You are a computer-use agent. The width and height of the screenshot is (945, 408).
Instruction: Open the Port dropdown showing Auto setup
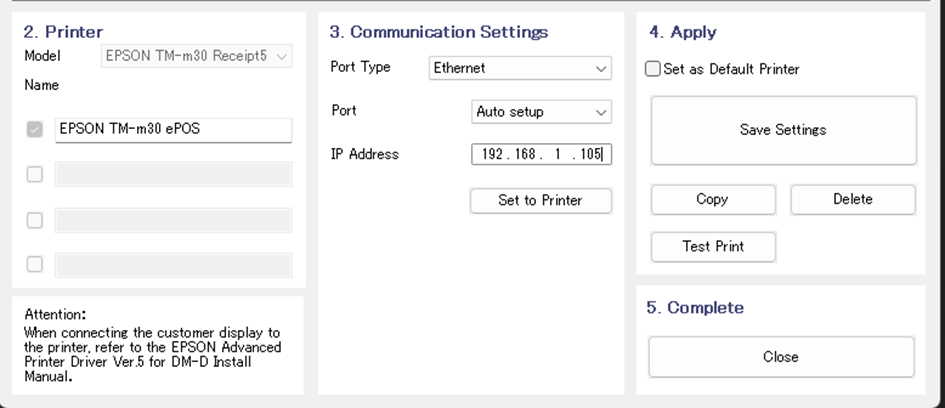pos(541,112)
